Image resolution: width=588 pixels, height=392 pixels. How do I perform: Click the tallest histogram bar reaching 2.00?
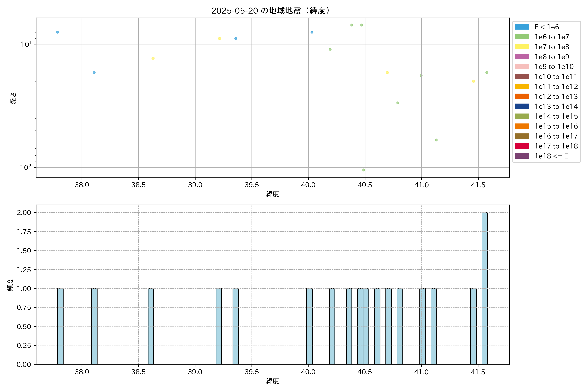tap(484, 288)
